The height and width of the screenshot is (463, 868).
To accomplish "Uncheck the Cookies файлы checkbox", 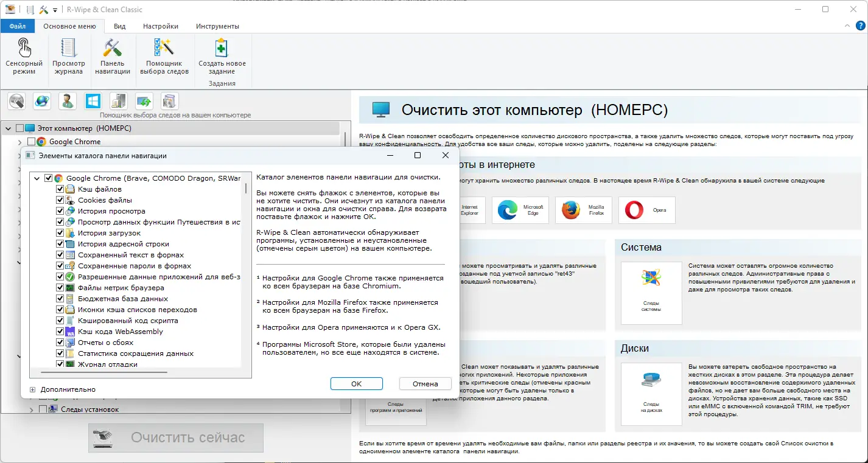I will click(x=60, y=200).
